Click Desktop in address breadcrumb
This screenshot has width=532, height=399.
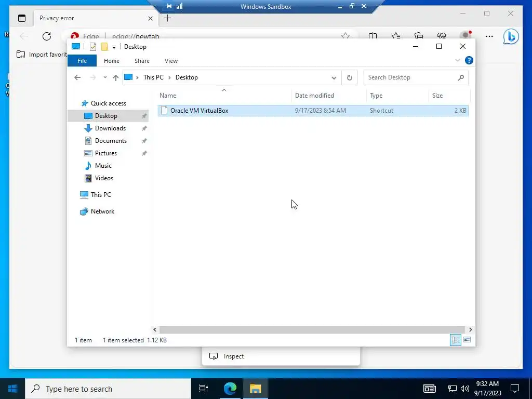[187, 77]
